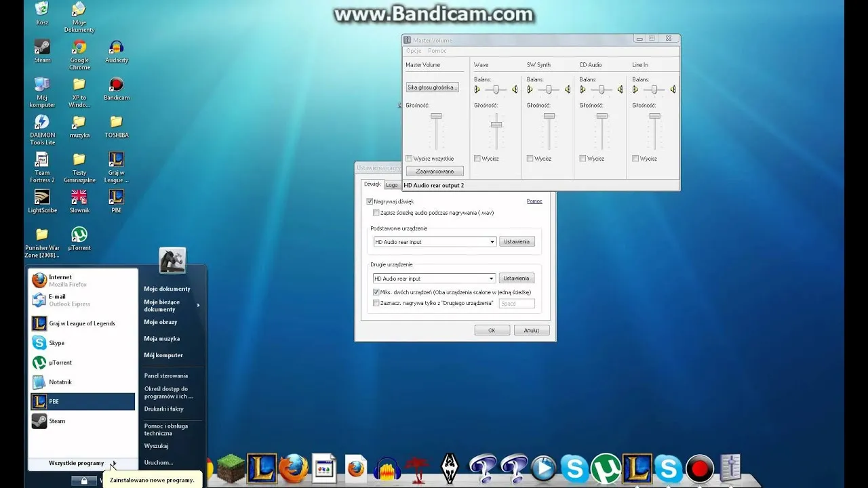Click the Minecraft block icon in dock

click(x=231, y=468)
